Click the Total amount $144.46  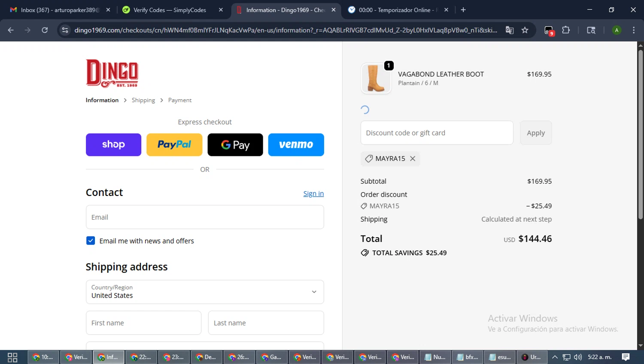[x=535, y=239]
